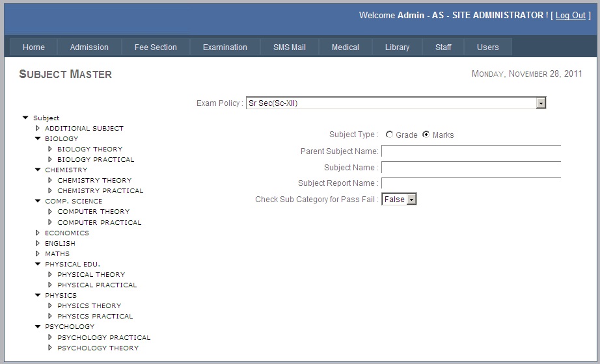Select CHEMISTRY THEORY in subject tree

94,180
